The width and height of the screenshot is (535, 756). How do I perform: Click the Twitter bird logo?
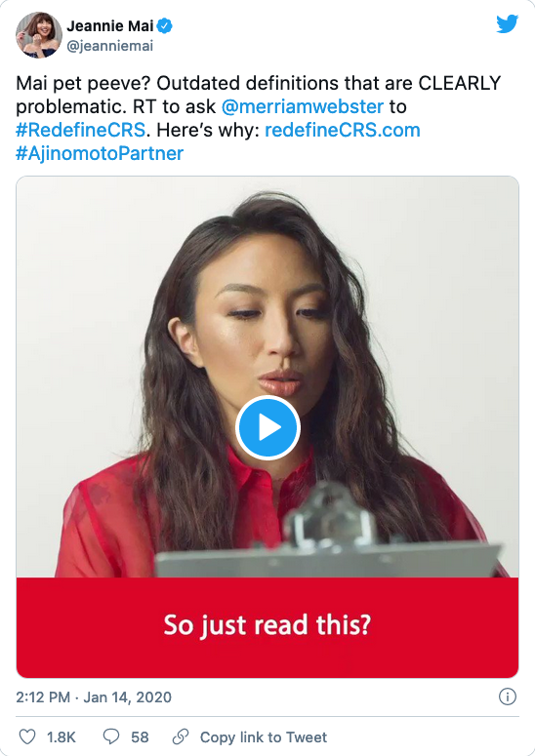pyautogui.click(x=507, y=24)
